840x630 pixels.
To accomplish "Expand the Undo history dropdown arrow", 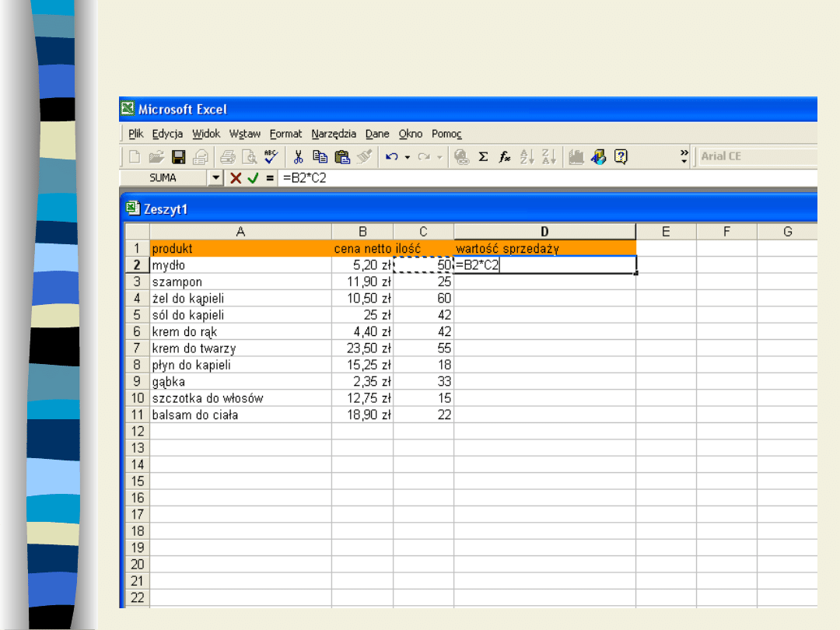I will tap(407, 157).
